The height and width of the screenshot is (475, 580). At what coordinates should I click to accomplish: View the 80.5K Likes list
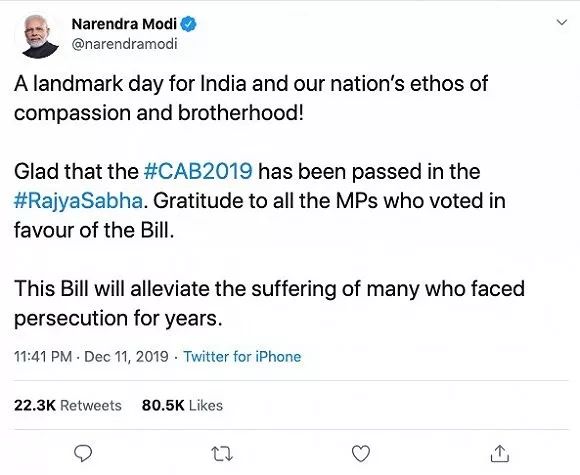[x=182, y=405]
